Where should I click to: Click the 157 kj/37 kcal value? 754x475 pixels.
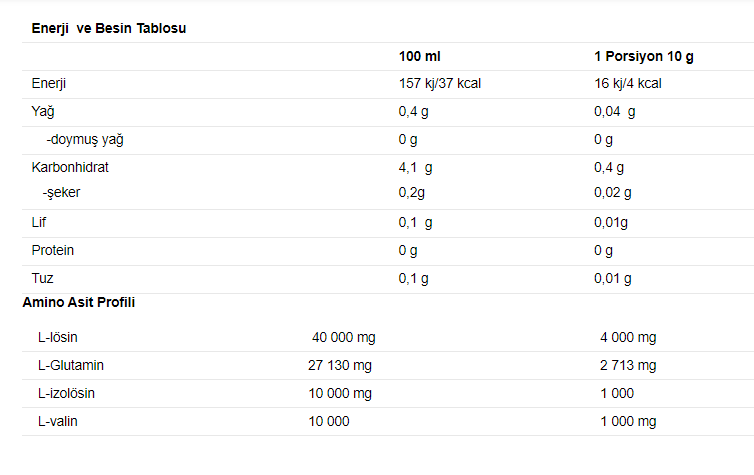click(x=440, y=84)
